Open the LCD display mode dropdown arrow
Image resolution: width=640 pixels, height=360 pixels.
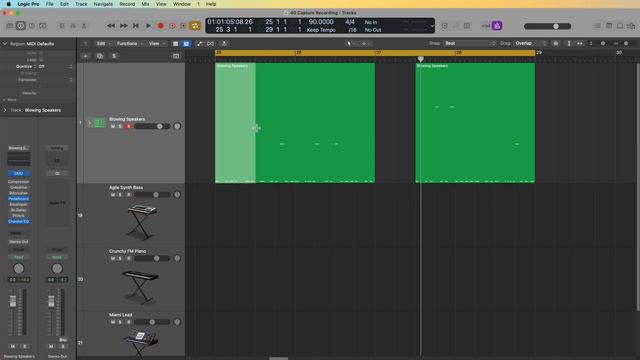432,26
